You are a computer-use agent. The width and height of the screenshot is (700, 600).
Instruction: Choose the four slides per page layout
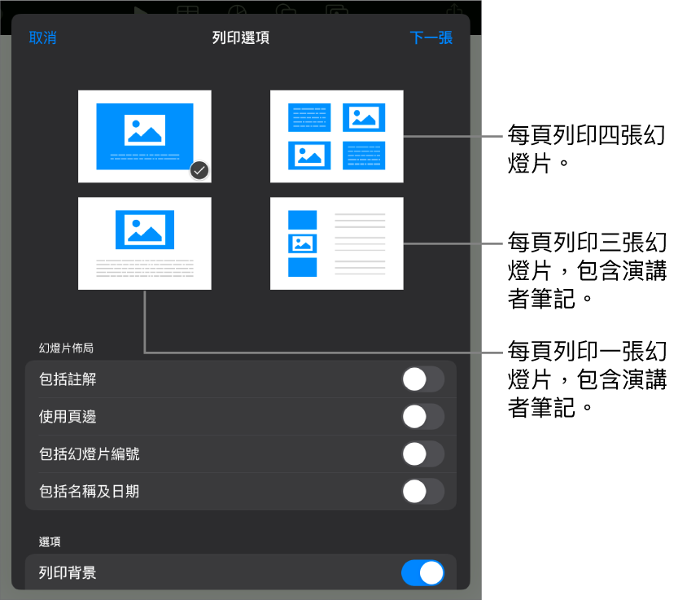337,136
